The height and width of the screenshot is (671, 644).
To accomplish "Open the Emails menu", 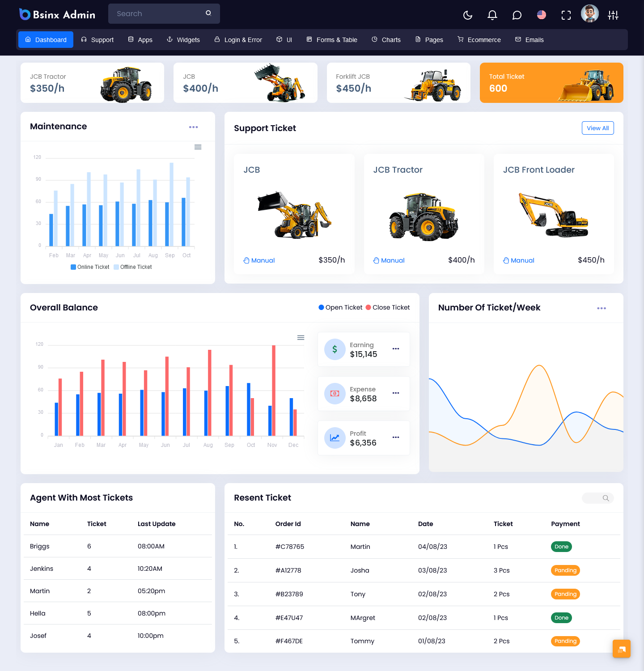I will click(x=529, y=40).
